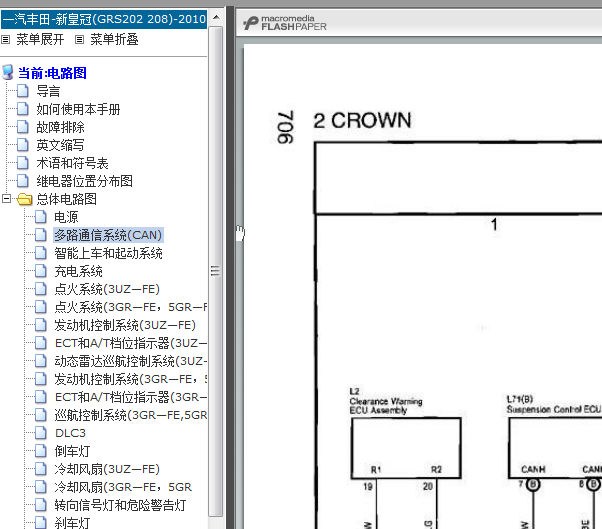Open 冷却风扇(3GR—FE，5GR diagram
Image resolution: width=602 pixels, height=529 pixels.
(123, 487)
